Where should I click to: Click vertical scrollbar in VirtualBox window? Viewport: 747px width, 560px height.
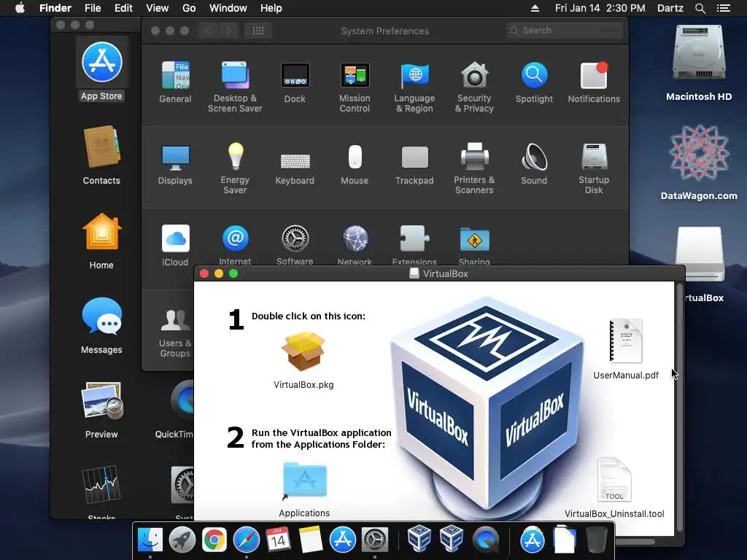pyautogui.click(x=680, y=408)
